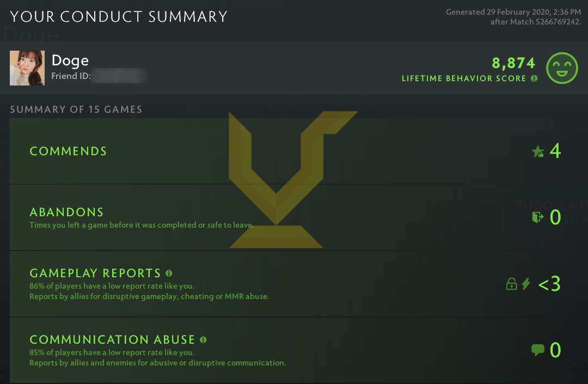Click the info icon next to Communication Abuse
This screenshot has width=588, height=384.
pyautogui.click(x=203, y=339)
